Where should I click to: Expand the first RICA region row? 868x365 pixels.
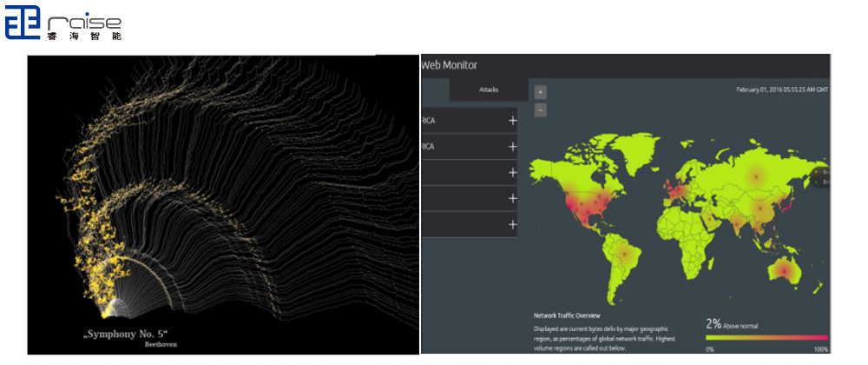point(513,121)
